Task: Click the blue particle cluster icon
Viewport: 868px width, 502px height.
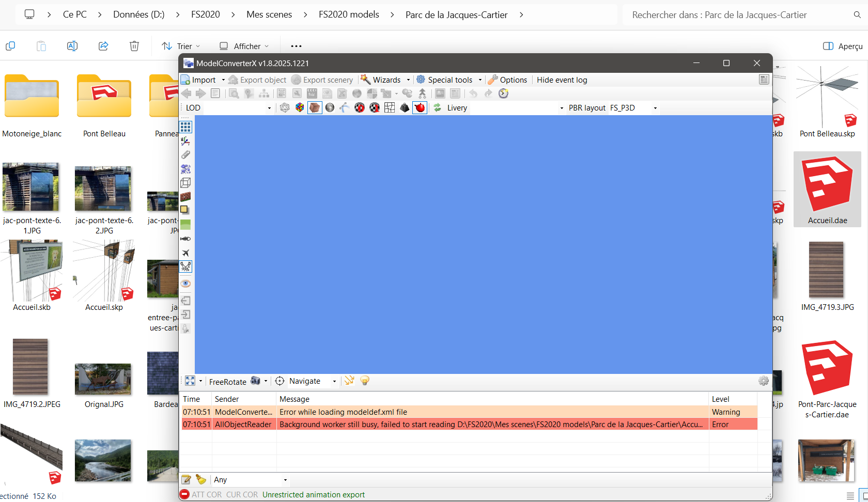Action: (x=185, y=169)
